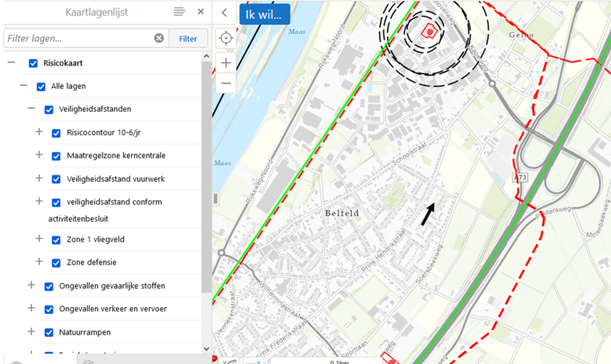The height and width of the screenshot is (364, 611).
Task: Uncheck the Alle lagen checkbox
Action: pyautogui.click(x=41, y=86)
